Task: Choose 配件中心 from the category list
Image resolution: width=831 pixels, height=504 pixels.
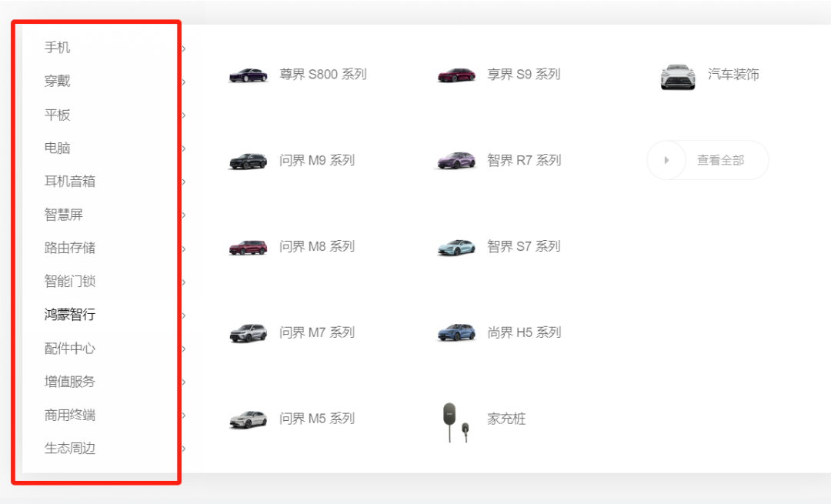Action: (70, 349)
